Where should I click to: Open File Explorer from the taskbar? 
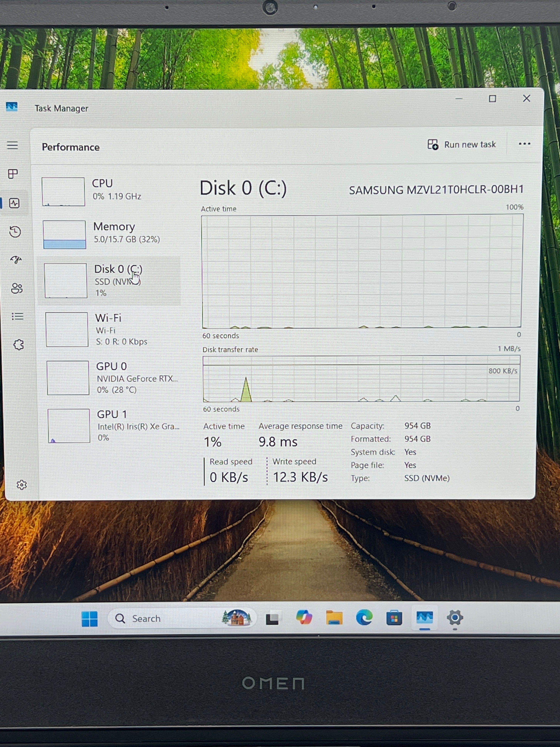point(334,618)
